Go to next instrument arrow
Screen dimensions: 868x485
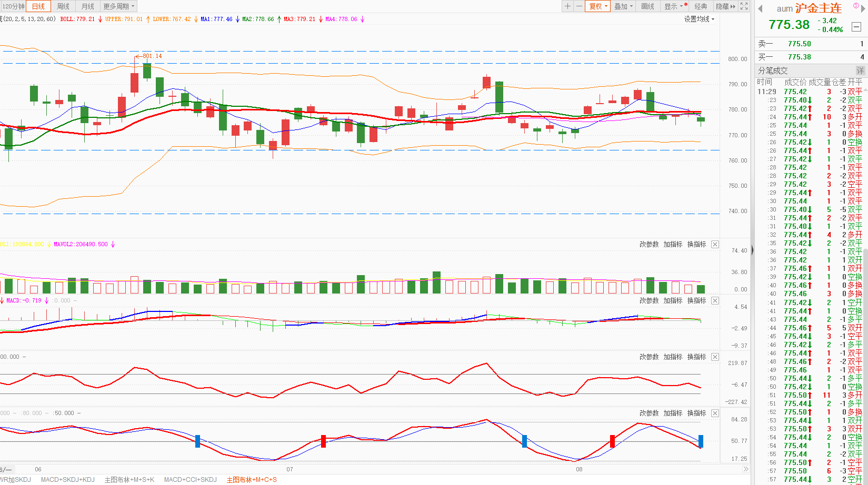pos(863,8)
